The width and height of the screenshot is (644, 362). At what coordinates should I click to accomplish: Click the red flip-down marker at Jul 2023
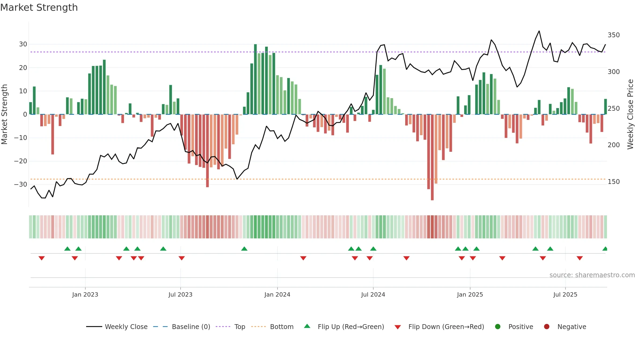pyautogui.click(x=182, y=258)
